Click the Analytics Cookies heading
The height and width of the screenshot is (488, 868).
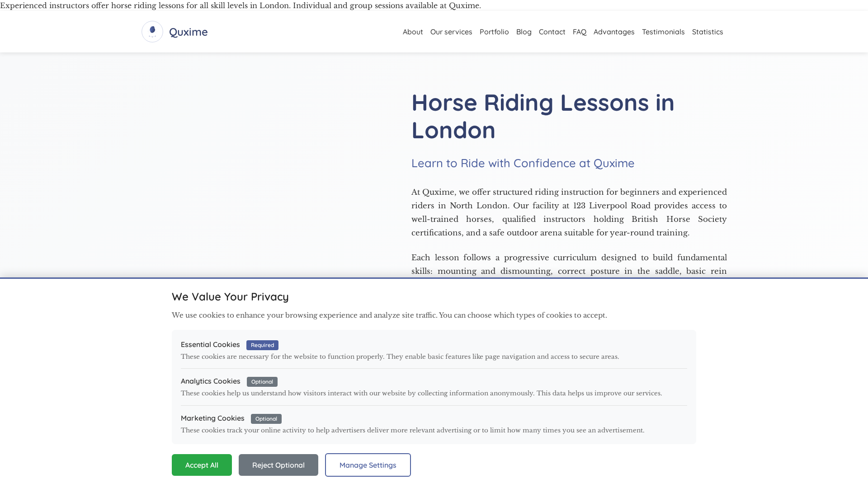coord(211,381)
